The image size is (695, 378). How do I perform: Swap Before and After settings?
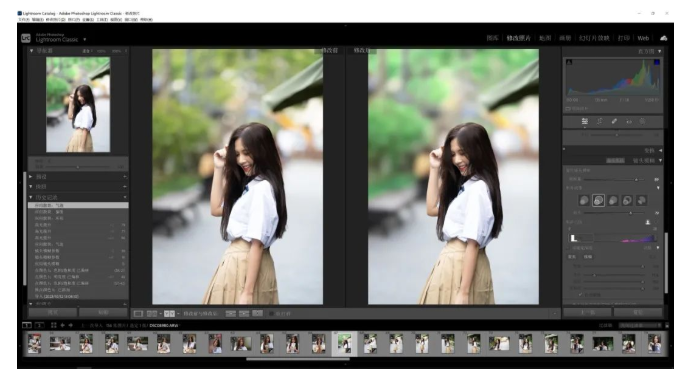click(x=258, y=314)
